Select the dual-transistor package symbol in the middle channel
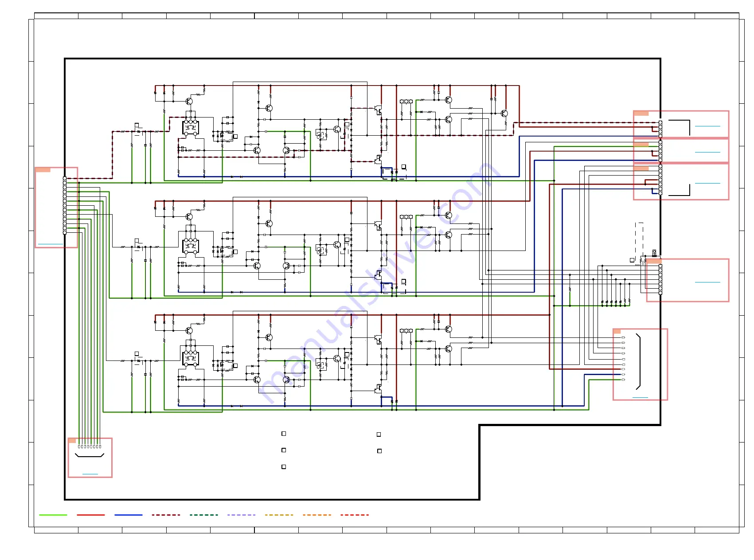This screenshot has width=754, height=560. tap(191, 246)
